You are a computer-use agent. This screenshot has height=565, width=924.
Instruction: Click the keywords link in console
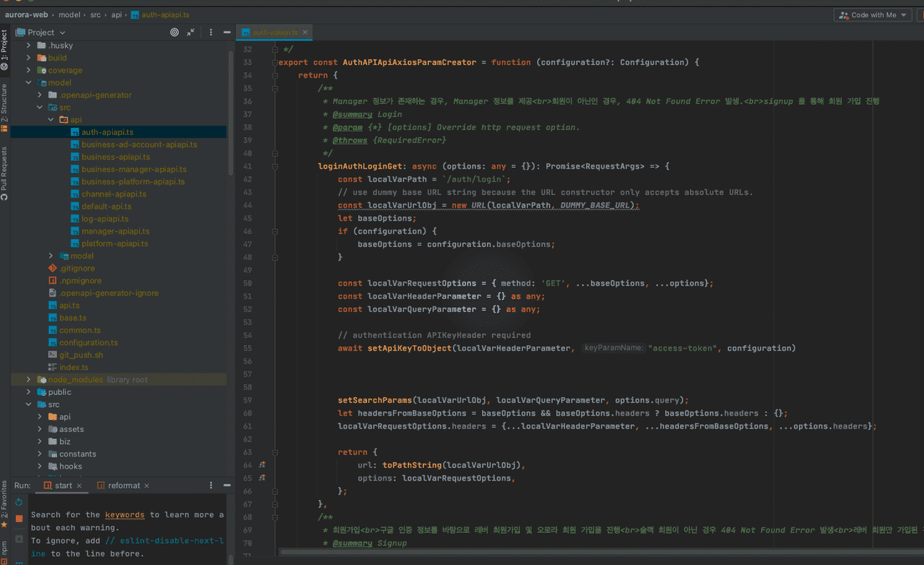(124, 515)
